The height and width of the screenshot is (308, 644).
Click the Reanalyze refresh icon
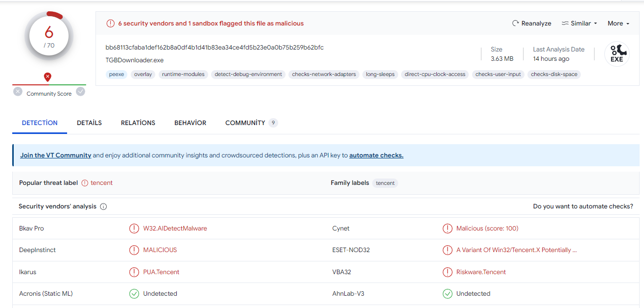click(x=515, y=24)
